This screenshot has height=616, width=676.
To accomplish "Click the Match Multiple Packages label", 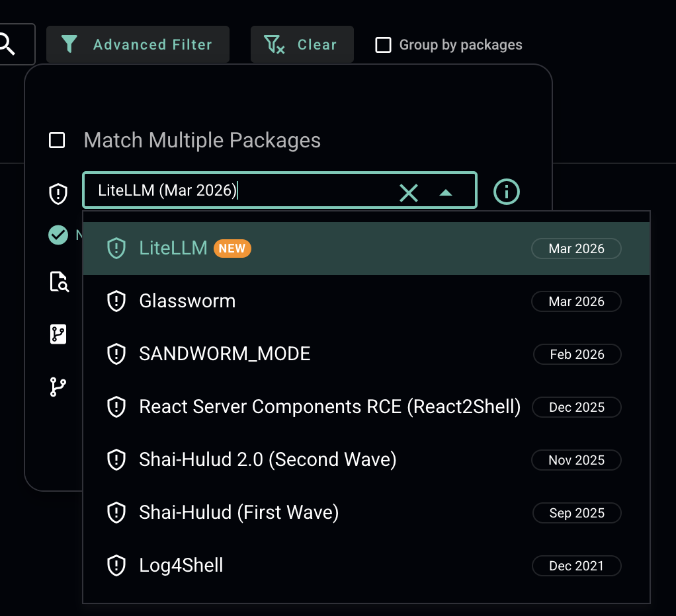I will 202,140.
